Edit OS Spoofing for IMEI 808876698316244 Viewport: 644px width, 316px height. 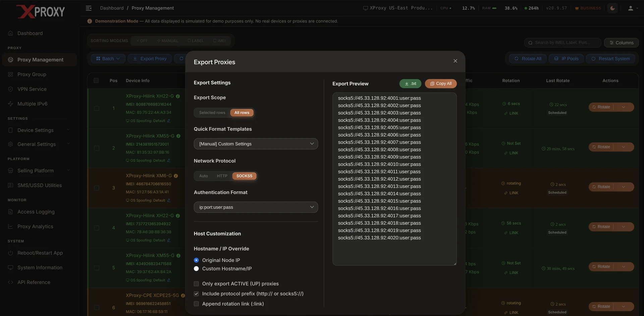169,121
